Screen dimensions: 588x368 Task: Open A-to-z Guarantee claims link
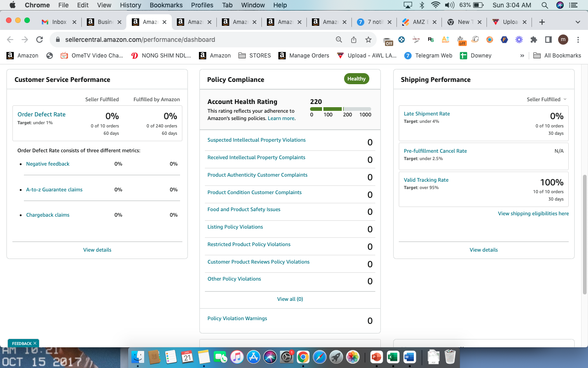click(54, 190)
